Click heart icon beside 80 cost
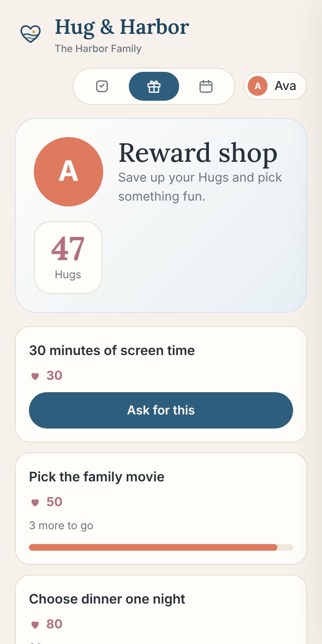Image resolution: width=322 pixels, height=644 pixels. tap(35, 625)
